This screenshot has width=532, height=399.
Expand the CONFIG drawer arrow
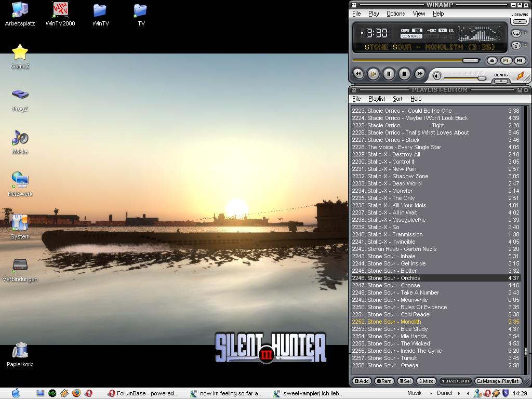(501, 81)
